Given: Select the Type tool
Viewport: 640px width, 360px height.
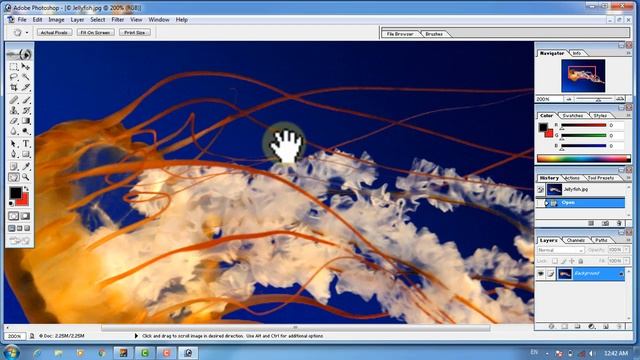Looking at the screenshot, I should [x=26, y=144].
